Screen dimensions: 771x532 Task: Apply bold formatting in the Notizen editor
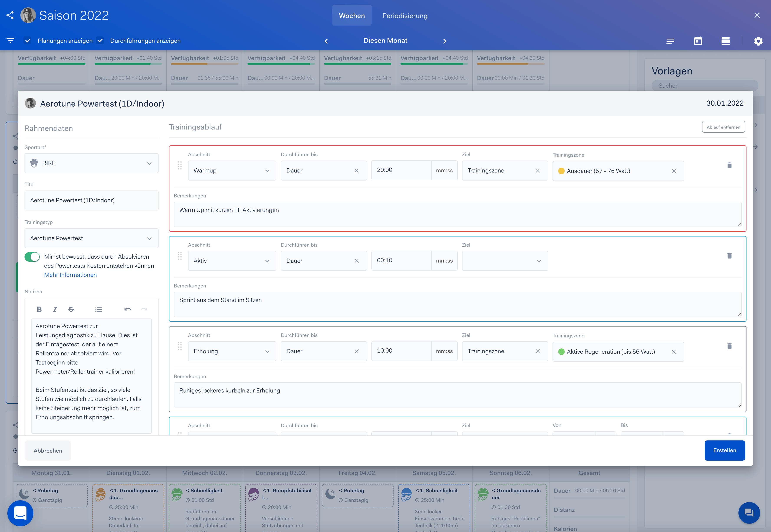pos(39,309)
